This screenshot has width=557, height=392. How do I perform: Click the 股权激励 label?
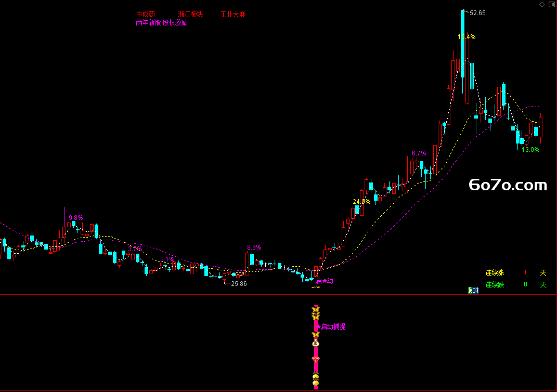point(175,23)
